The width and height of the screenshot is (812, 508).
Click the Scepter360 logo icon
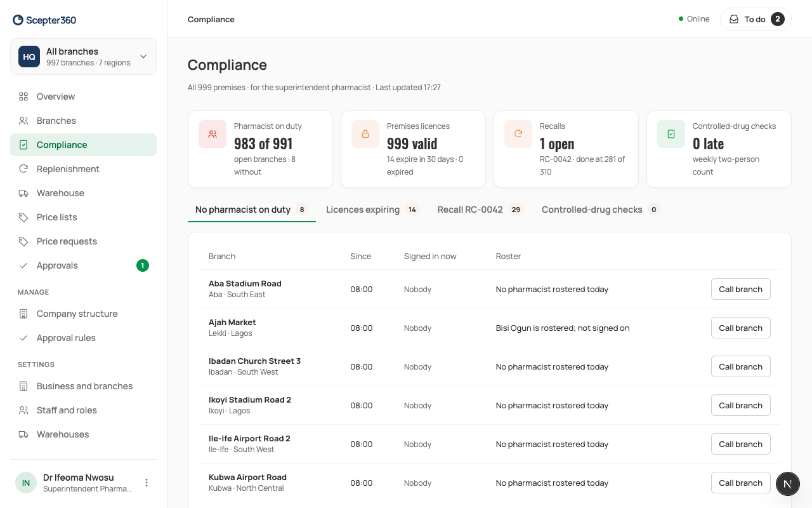18,20
